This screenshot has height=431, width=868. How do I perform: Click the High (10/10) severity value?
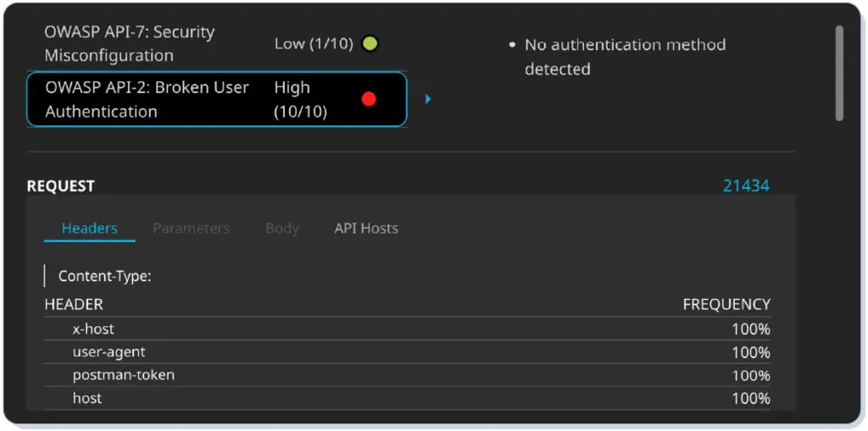301,100
